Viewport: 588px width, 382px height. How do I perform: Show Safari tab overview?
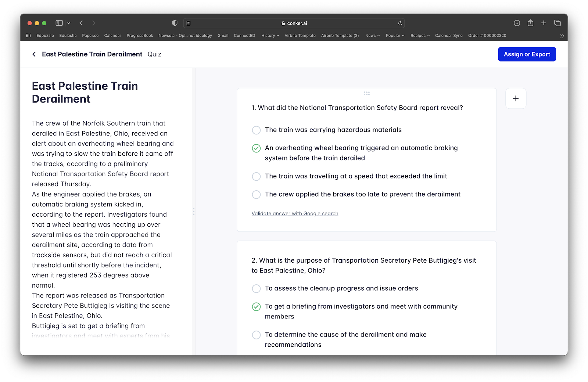point(557,23)
